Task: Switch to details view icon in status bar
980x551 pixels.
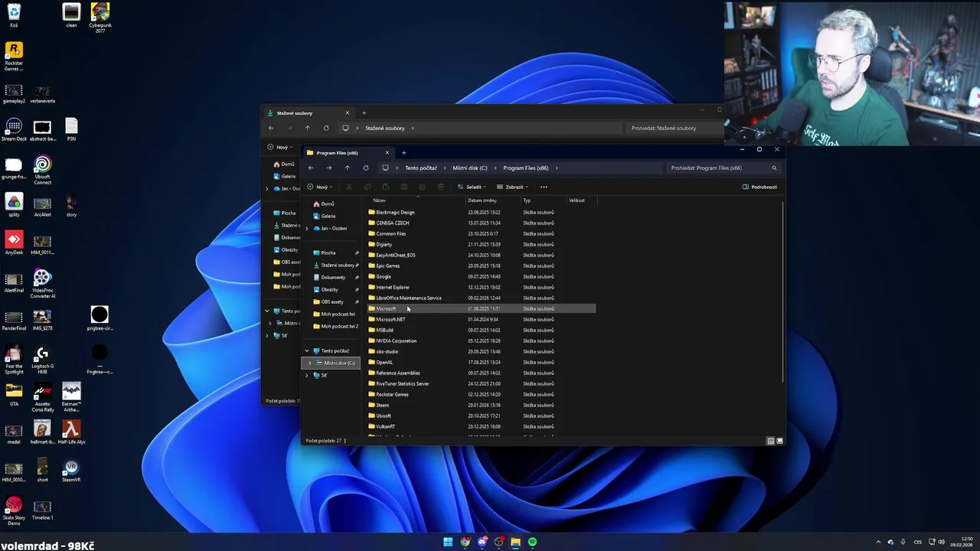Action: (770, 441)
